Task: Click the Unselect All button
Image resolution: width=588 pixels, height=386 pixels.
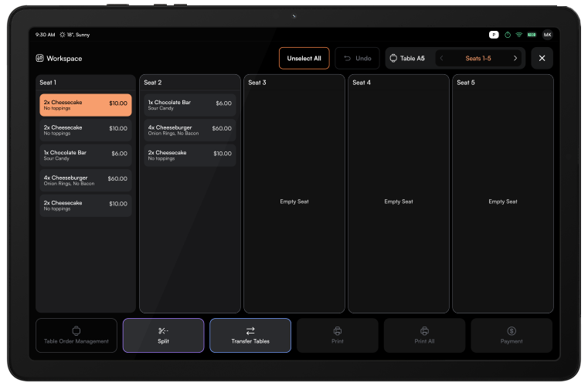Action: click(304, 58)
